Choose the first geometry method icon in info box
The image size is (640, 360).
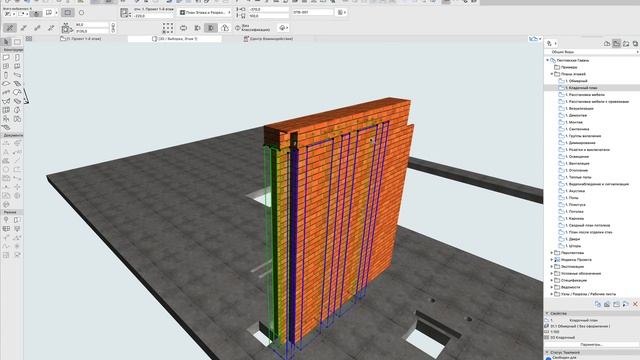coord(10,28)
